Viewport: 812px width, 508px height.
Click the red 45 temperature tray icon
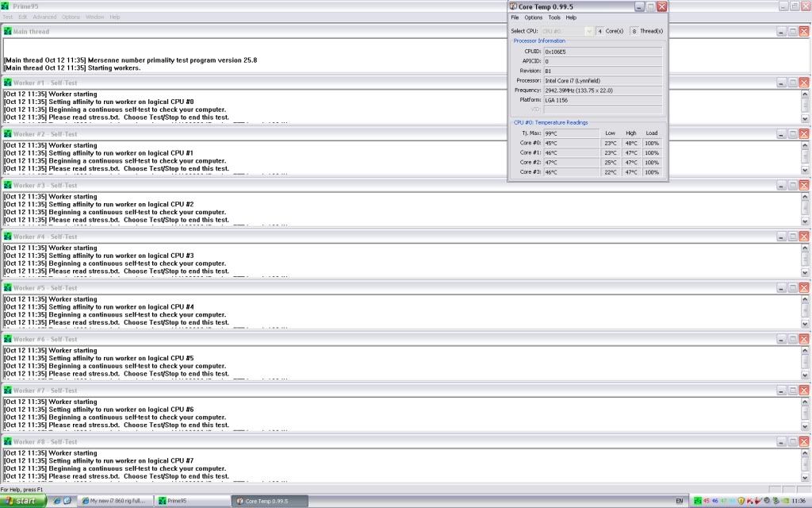click(706, 501)
